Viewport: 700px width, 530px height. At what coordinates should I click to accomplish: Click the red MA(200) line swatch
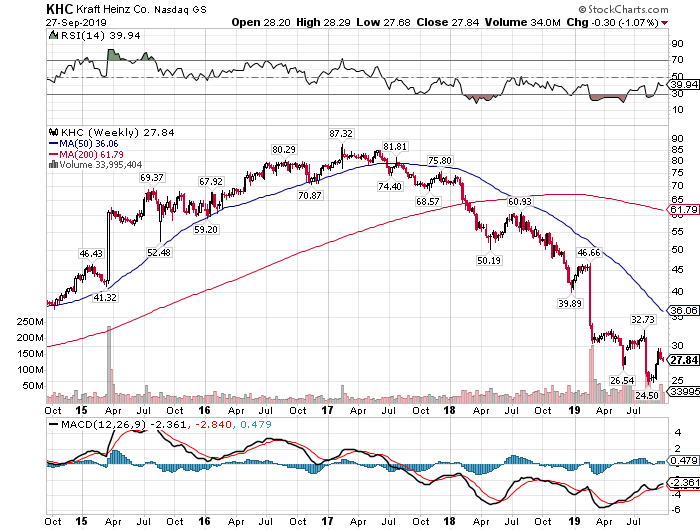tap(53, 154)
